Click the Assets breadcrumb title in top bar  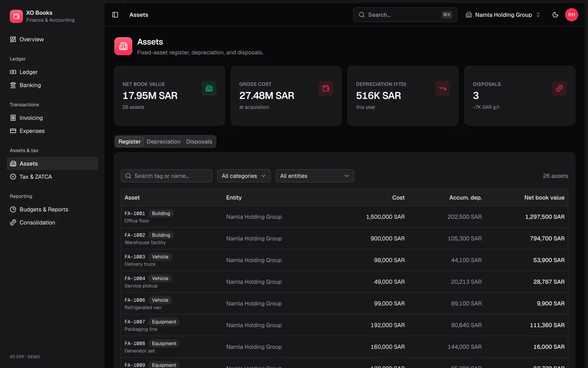coord(139,15)
